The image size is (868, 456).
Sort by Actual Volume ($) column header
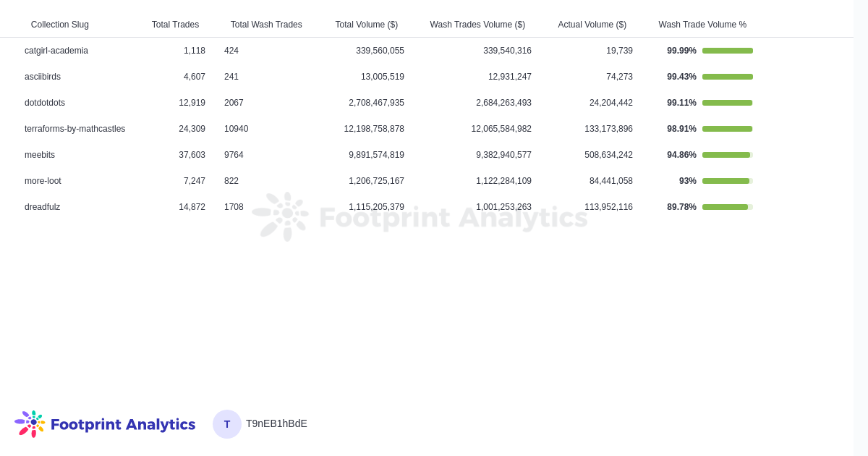(x=592, y=25)
